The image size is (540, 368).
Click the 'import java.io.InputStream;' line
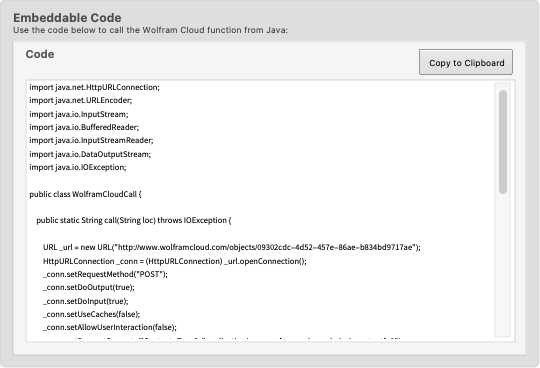click(79, 114)
